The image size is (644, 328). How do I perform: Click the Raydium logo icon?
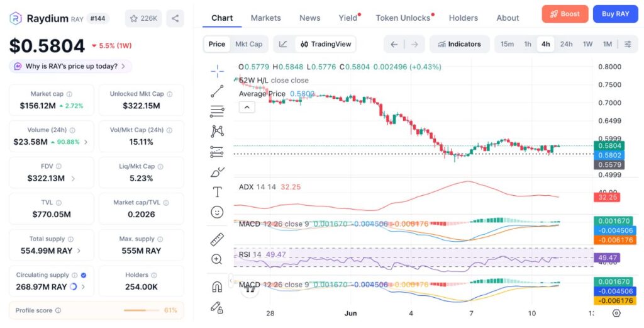(16, 18)
